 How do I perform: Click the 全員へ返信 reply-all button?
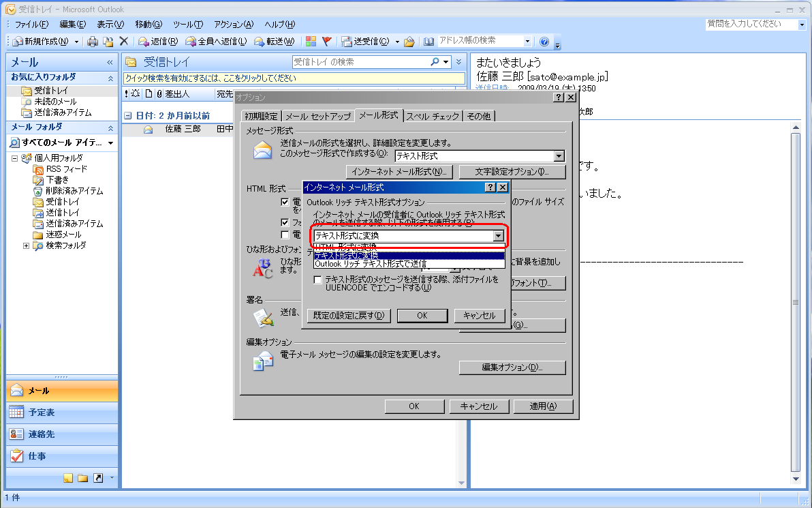tap(216, 42)
